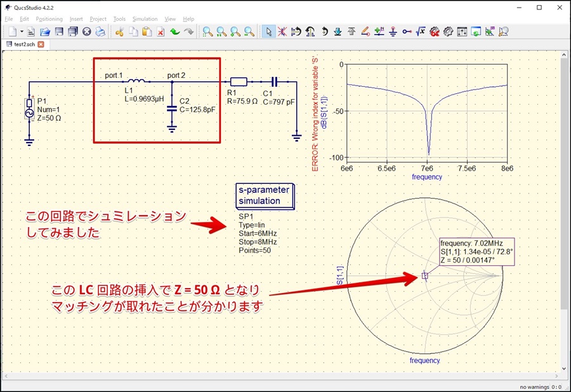The image size is (571, 392).
Task: Redo the last undone action
Action: (188, 32)
